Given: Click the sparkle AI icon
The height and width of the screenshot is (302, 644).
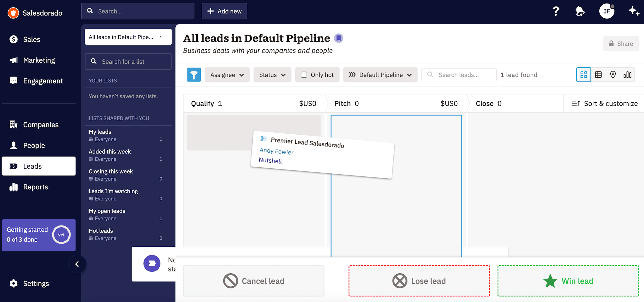Looking at the screenshot, I should click(634, 11).
